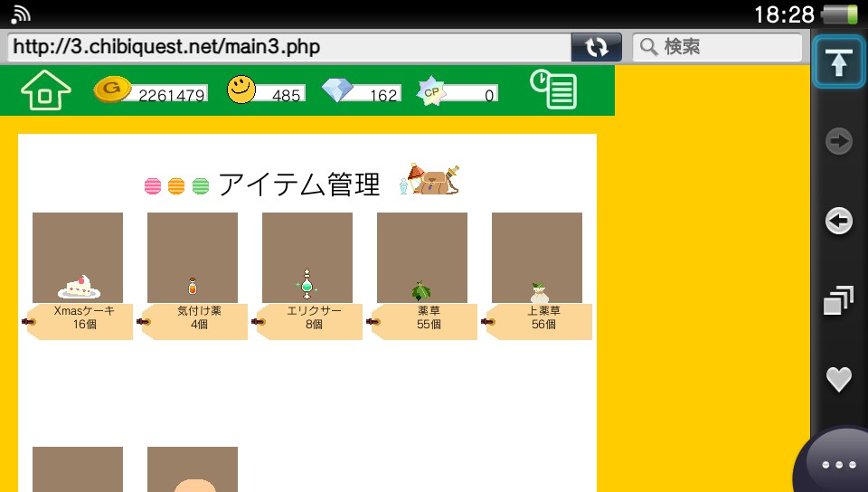
Task: Click the diamond count 162
Action: pyautogui.click(x=383, y=95)
